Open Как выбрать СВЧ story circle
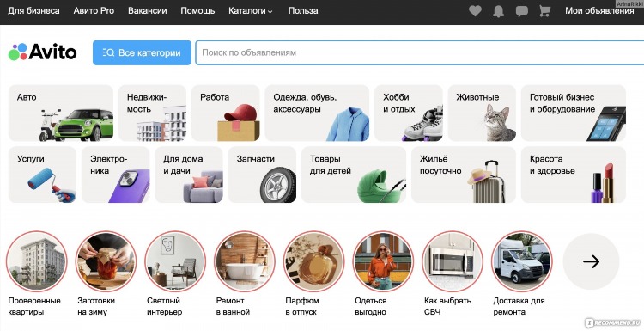This screenshot has width=644, height=331. tap(453, 261)
